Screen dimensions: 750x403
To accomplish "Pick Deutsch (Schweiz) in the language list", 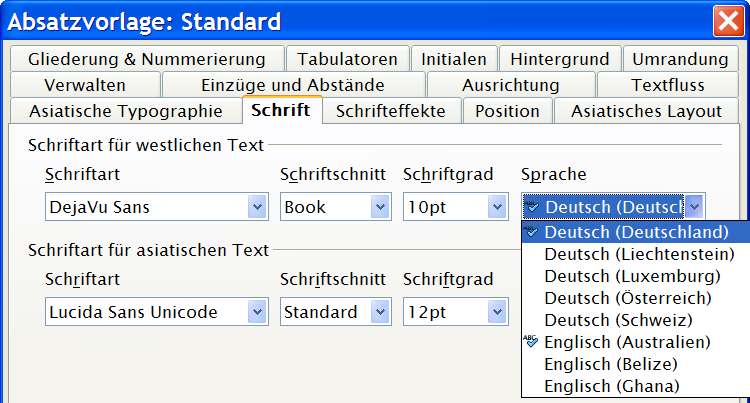I will 617,320.
